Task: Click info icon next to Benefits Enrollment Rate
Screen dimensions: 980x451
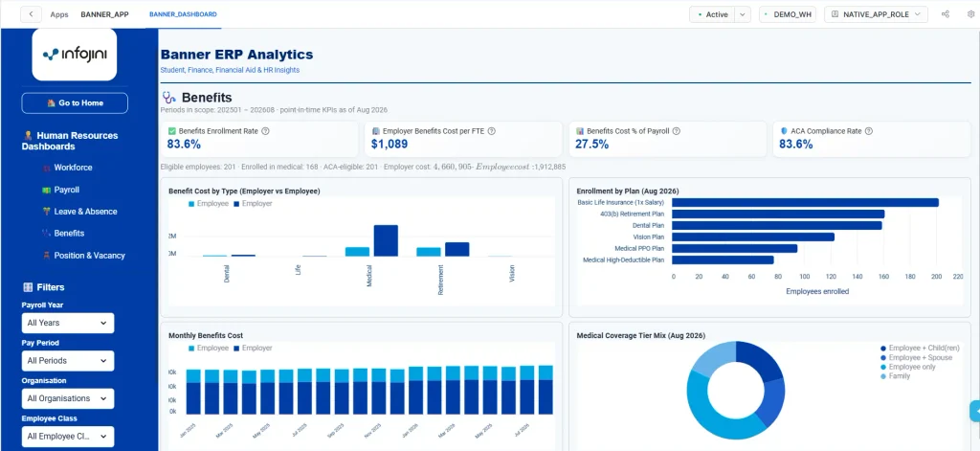Action: [x=266, y=131]
